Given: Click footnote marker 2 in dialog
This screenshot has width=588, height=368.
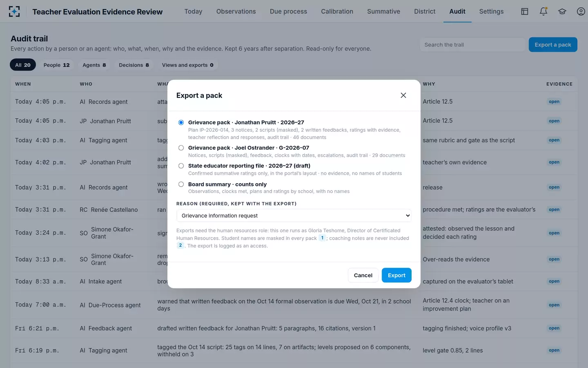Looking at the screenshot, I should click(x=180, y=245).
